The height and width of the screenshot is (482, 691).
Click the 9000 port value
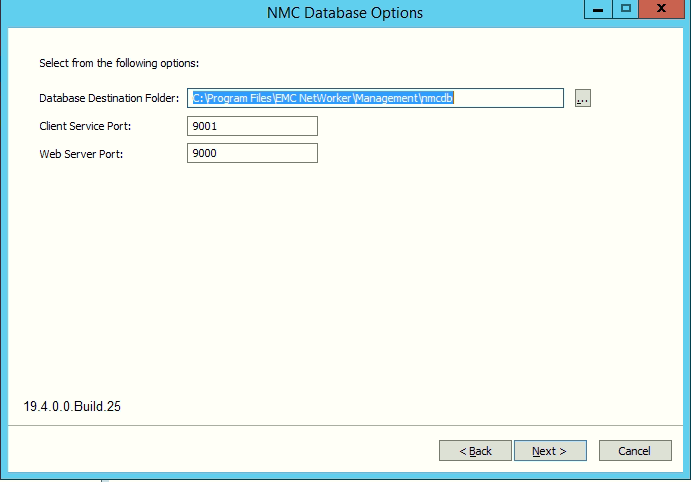click(x=206, y=153)
